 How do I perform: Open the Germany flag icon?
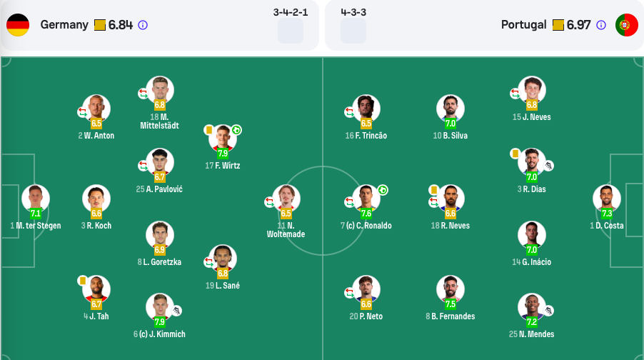[x=18, y=25]
